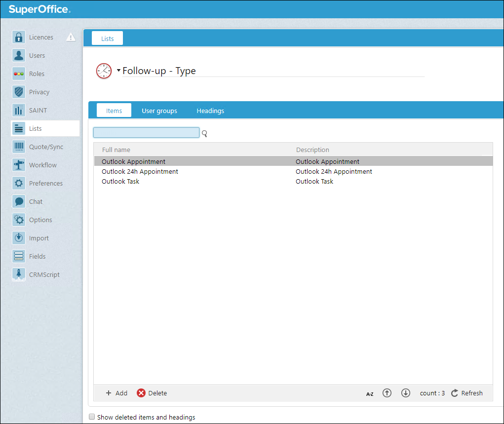Screen dimensions: 504x424
Task: Delete the selected Outlook Appointment item
Action: pos(152,393)
